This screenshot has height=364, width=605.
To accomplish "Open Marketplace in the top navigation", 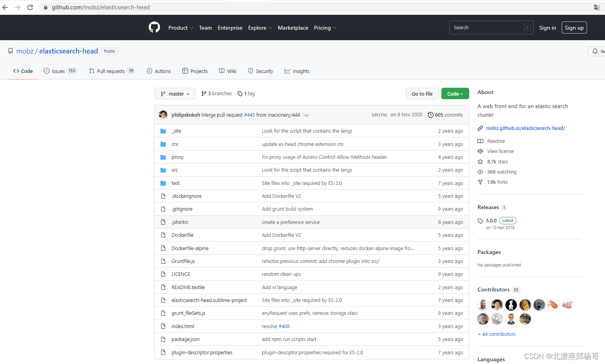I will (293, 28).
